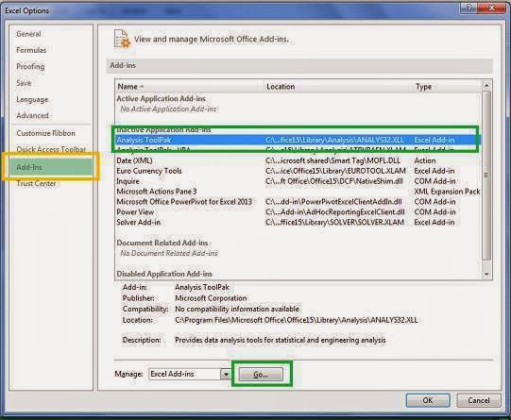Image resolution: width=511 pixels, height=420 pixels.
Task: Sort by the Type column header
Action: point(447,87)
